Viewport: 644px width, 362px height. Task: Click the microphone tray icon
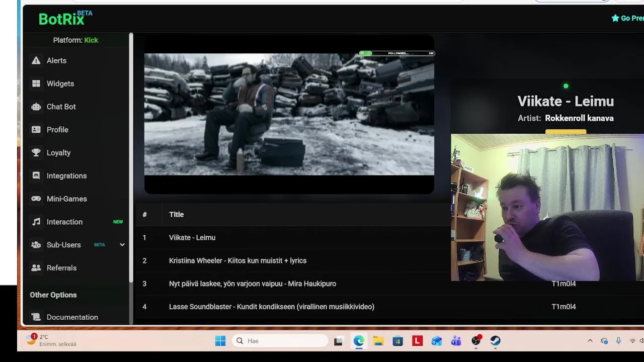(x=618, y=341)
